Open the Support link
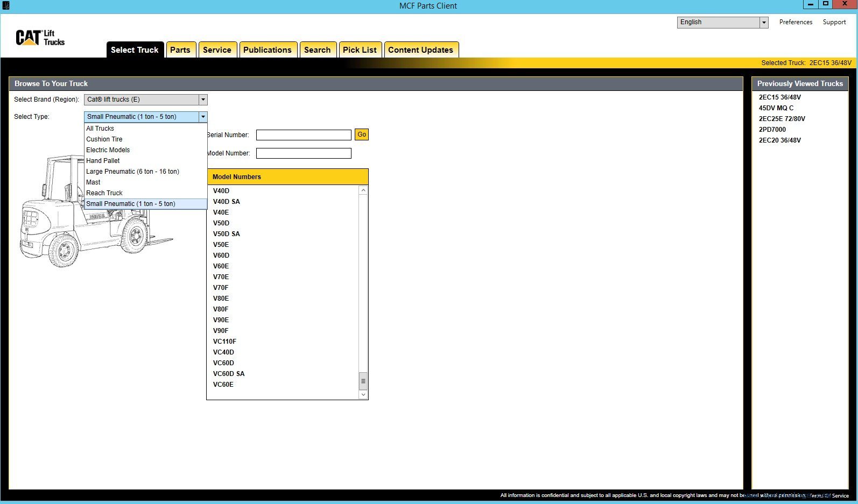Screen dimensions: 858x504 click(x=834, y=22)
